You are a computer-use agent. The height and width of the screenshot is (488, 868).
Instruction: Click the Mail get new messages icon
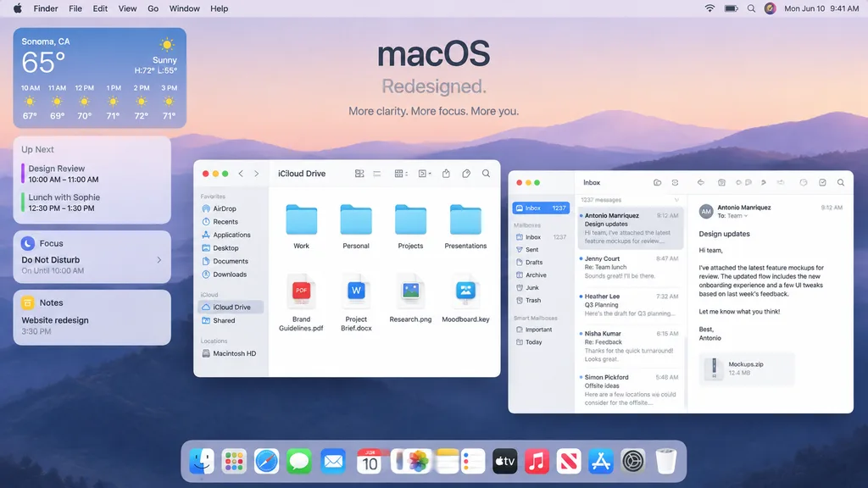tap(675, 183)
